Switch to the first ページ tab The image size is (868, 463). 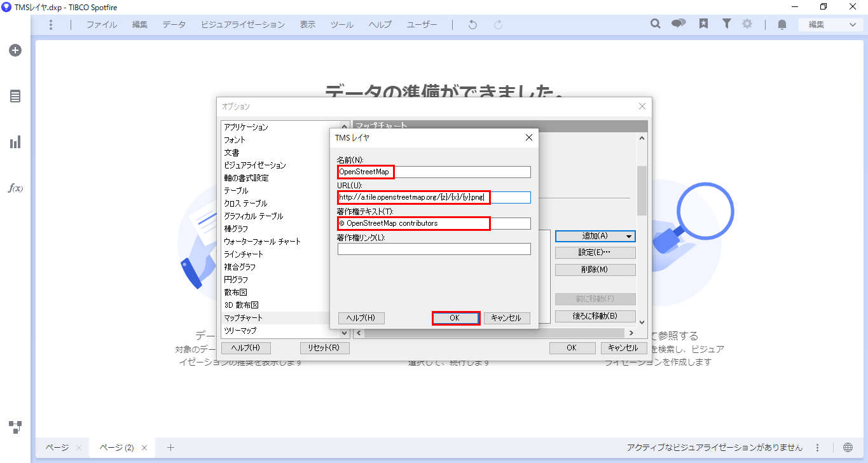tap(57, 448)
